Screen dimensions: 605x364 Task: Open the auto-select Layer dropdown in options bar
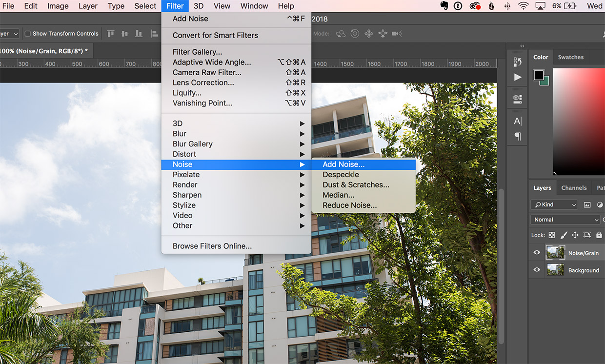[x=9, y=34]
